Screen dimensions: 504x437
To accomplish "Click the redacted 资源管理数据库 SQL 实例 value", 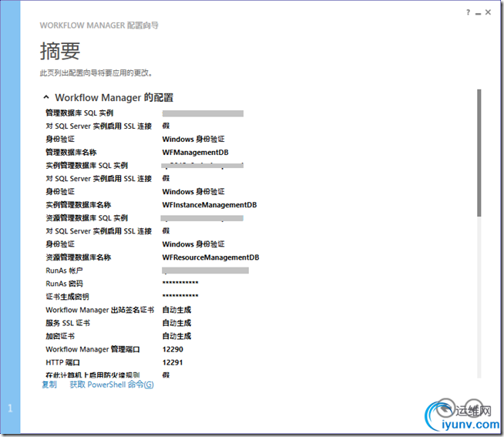I will [x=202, y=218].
